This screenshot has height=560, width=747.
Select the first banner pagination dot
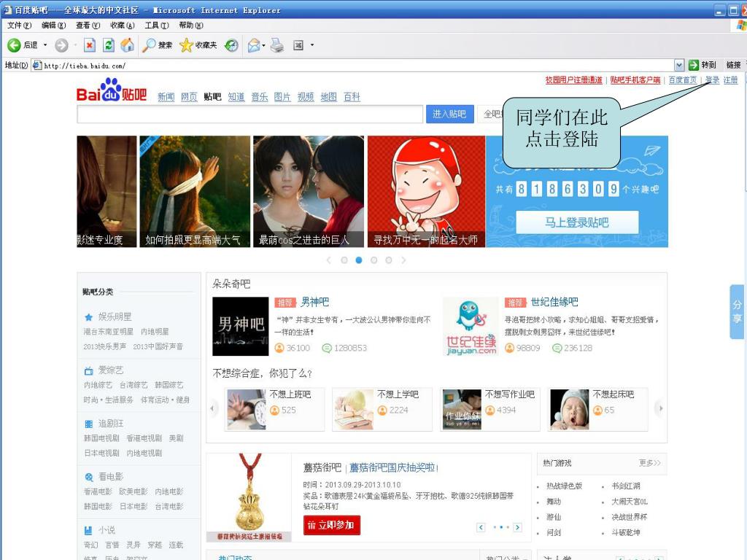pyautogui.click(x=344, y=260)
